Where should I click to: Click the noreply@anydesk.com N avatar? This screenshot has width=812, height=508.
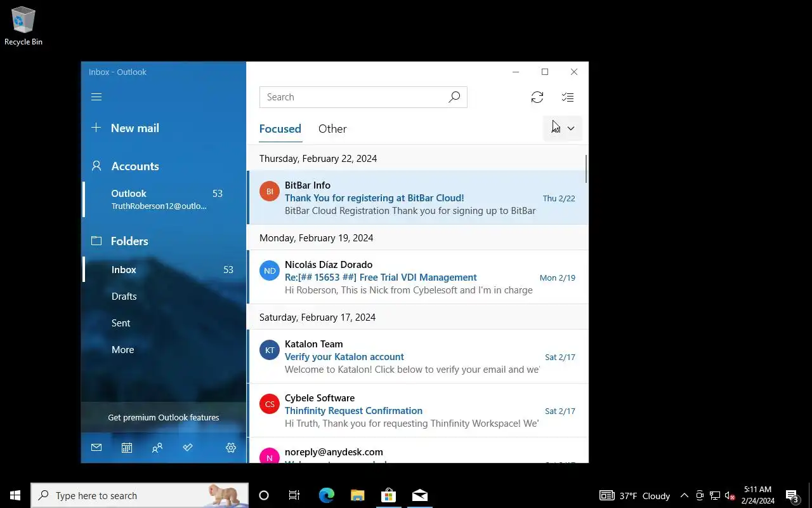click(x=270, y=456)
